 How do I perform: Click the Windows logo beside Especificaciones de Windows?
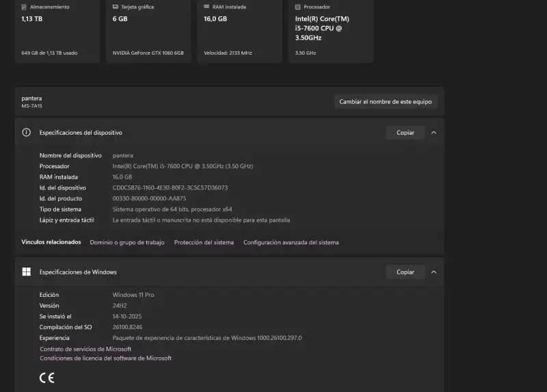[x=27, y=272]
